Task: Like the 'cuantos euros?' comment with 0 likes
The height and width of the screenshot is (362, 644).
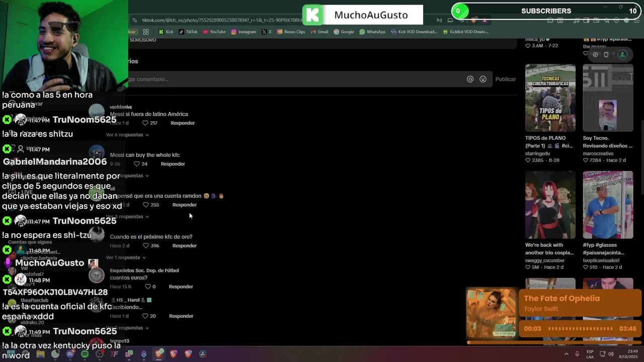Action: tap(148, 287)
